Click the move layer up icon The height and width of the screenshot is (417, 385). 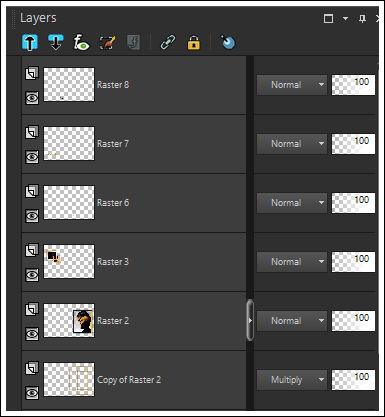click(30, 42)
